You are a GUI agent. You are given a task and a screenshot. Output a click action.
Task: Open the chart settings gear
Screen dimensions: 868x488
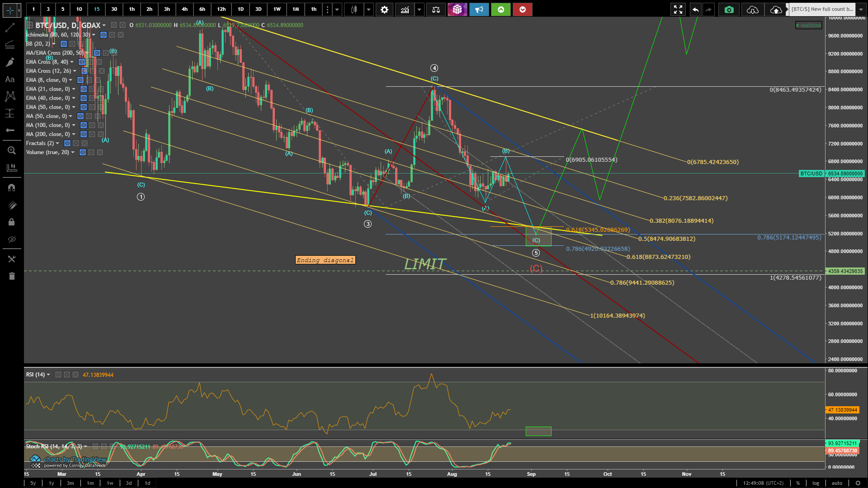(384, 9)
